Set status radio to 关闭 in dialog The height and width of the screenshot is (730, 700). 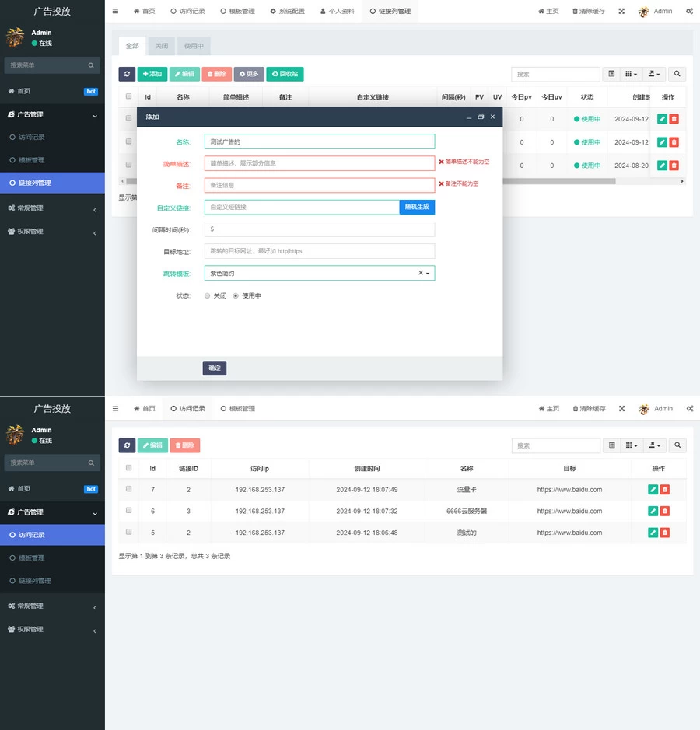click(x=208, y=295)
